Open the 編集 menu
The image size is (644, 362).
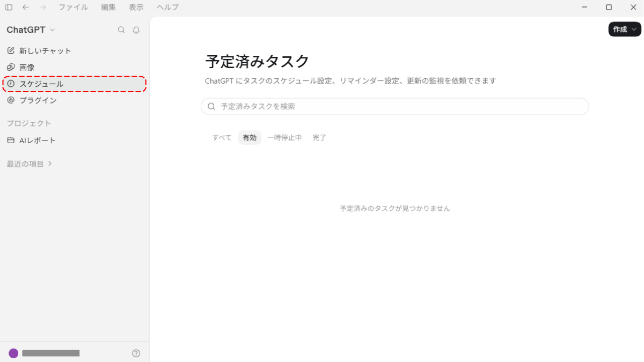click(x=108, y=7)
